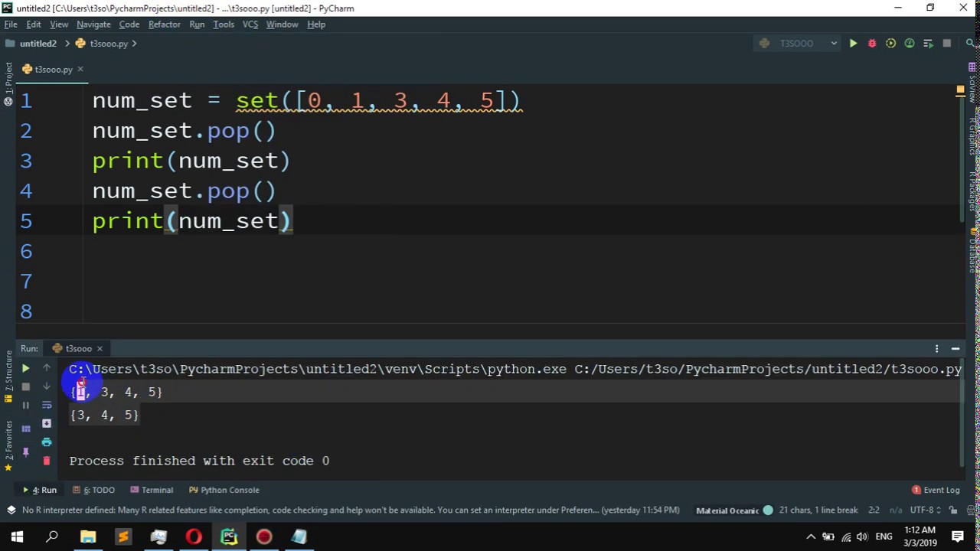Open the VCS menu
980x551 pixels.
pyautogui.click(x=250, y=24)
